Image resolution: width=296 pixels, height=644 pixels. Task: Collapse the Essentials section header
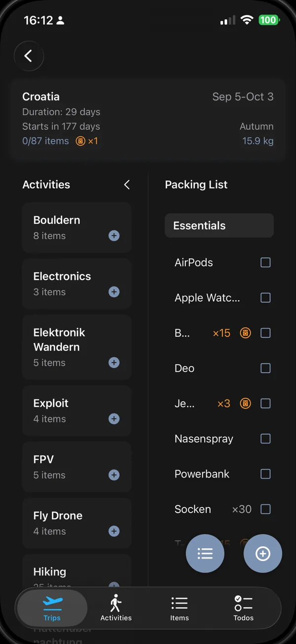(219, 226)
